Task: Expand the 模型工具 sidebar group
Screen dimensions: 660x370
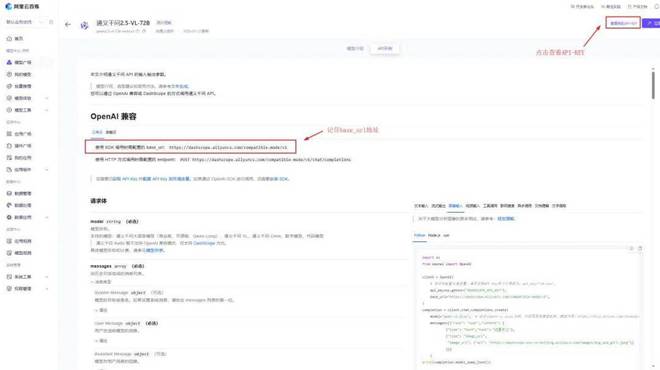Action: pos(47,110)
